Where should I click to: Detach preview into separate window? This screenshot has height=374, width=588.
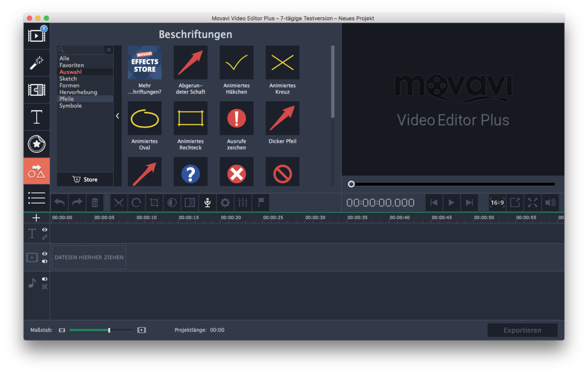515,203
